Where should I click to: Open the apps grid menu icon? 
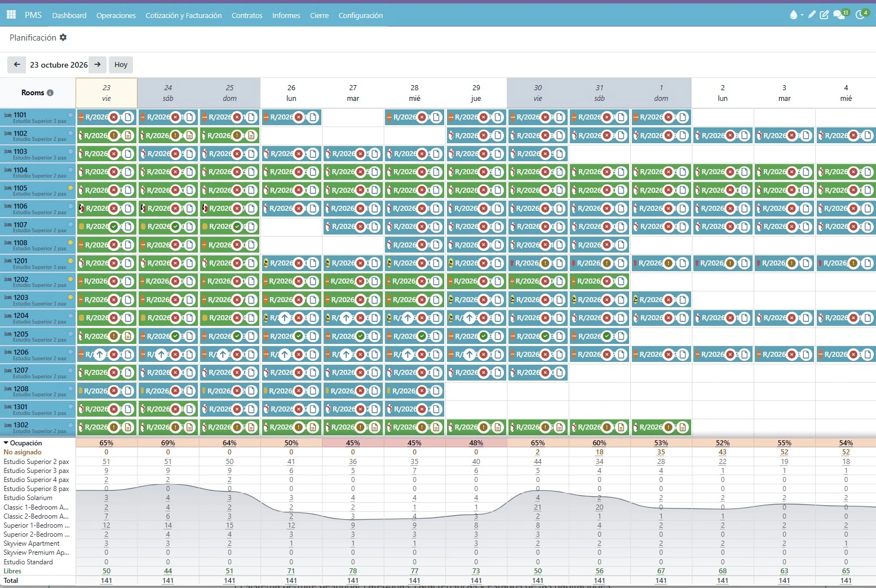11,15
